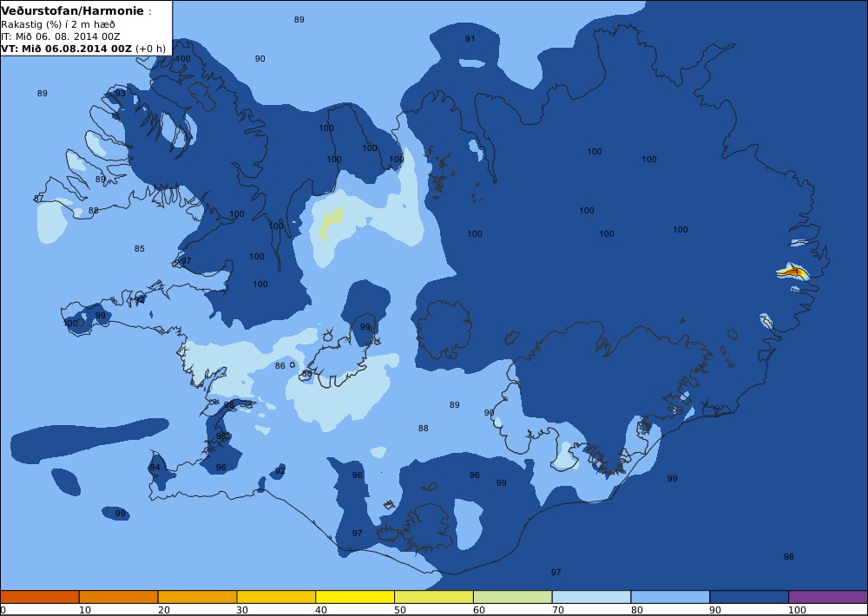Click the amber 20–30 legend swatch

click(198, 597)
